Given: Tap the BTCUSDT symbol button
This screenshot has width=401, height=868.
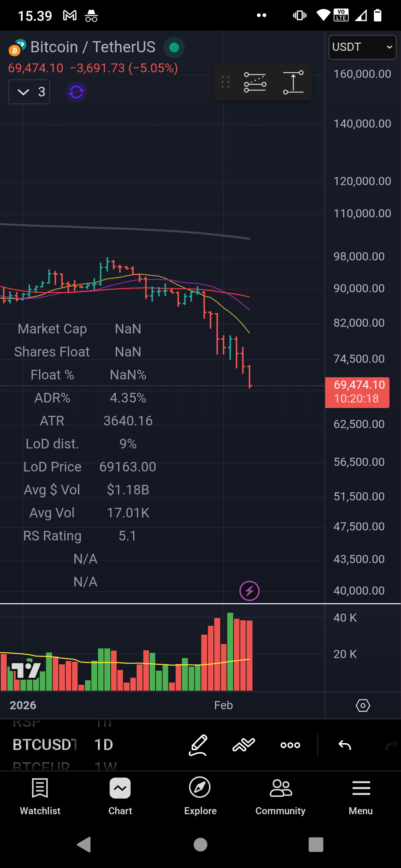Looking at the screenshot, I should [x=45, y=745].
